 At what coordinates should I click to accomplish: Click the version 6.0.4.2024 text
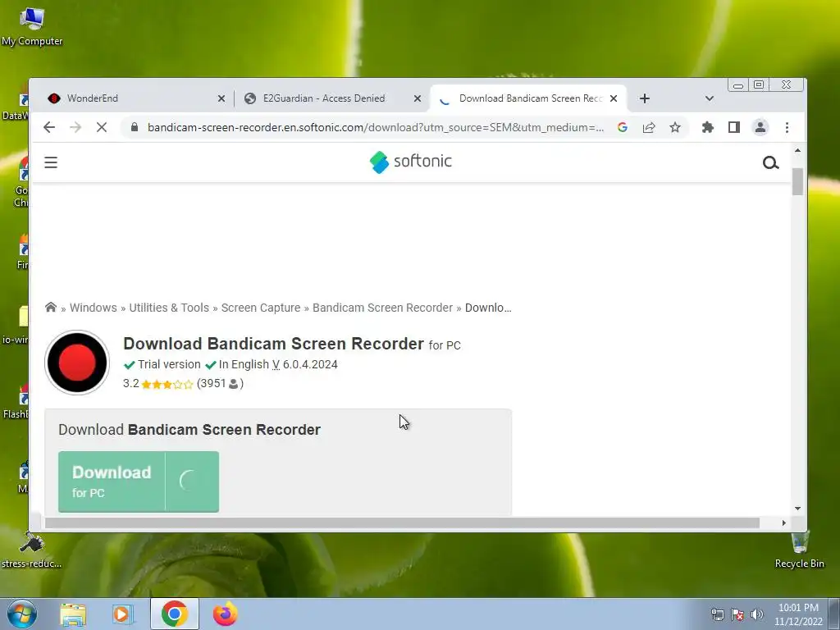coord(310,364)
